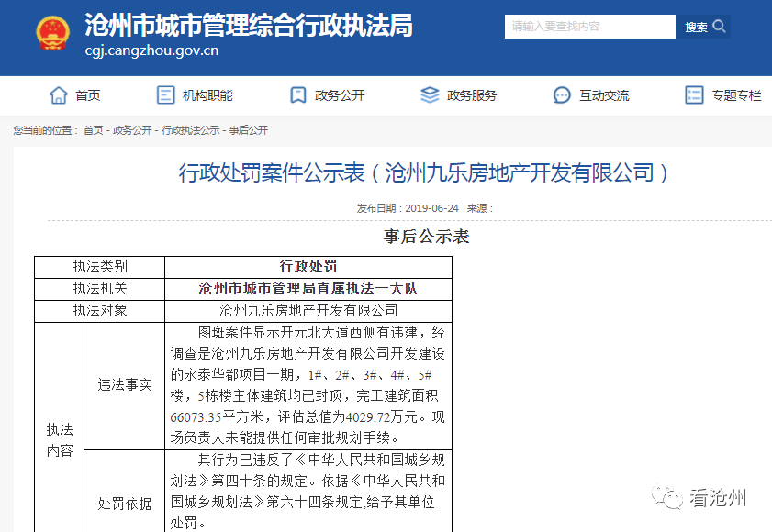Click the 事后公示表 heading
This screenshot has width=772, height=532.
click(426, 237)
